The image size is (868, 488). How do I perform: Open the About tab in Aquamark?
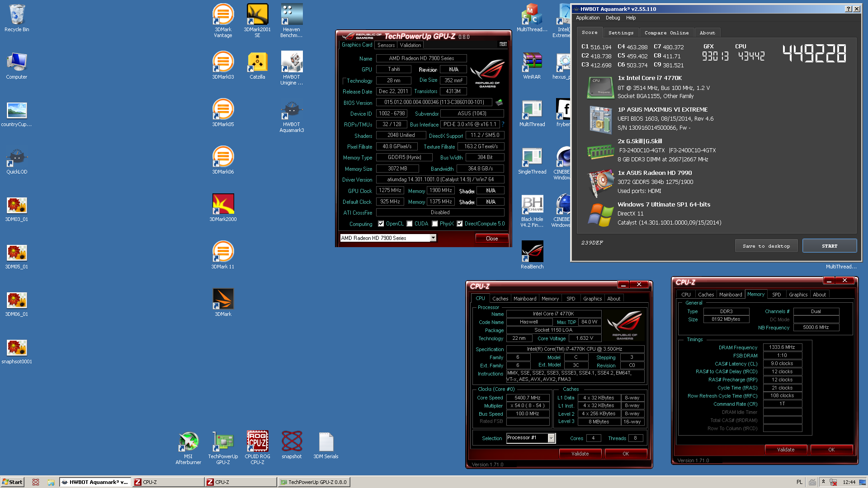click(x=707, y=33)
